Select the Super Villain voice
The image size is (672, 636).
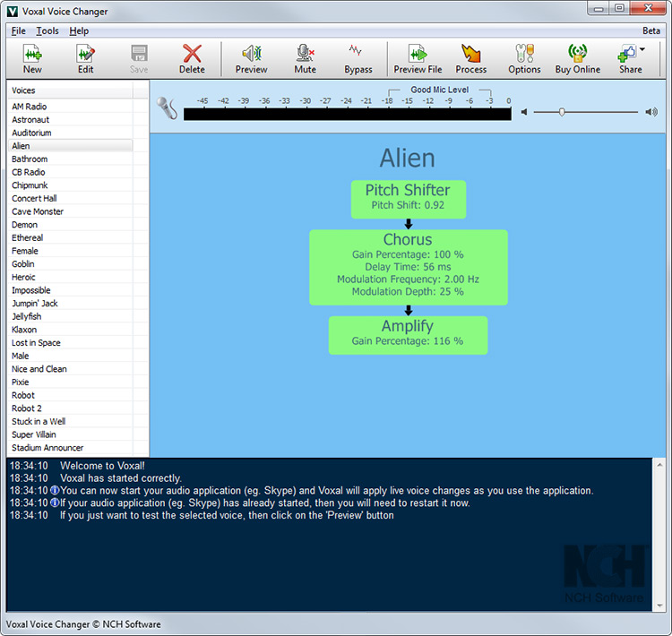point(70,434)
